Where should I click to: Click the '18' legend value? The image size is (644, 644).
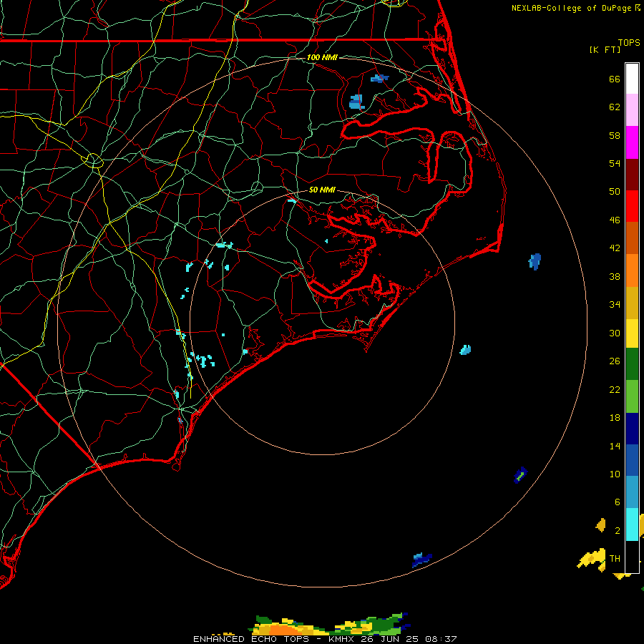click(615, 418)
